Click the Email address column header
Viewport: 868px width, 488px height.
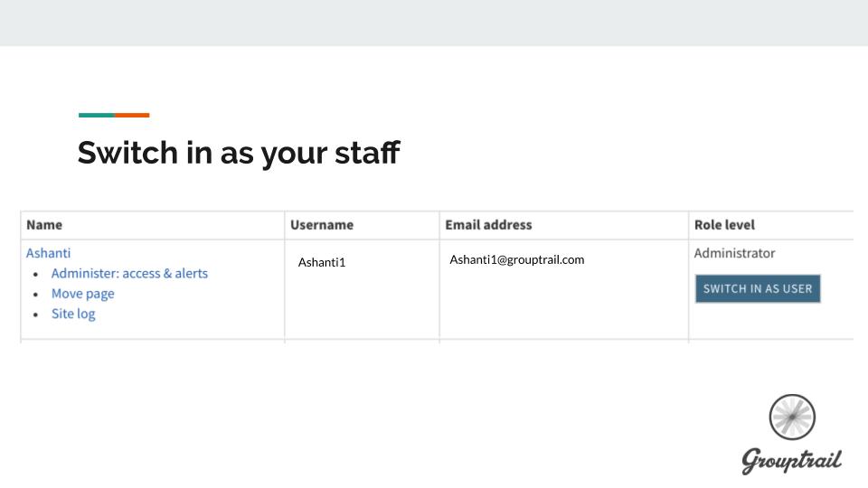[488, 225]
